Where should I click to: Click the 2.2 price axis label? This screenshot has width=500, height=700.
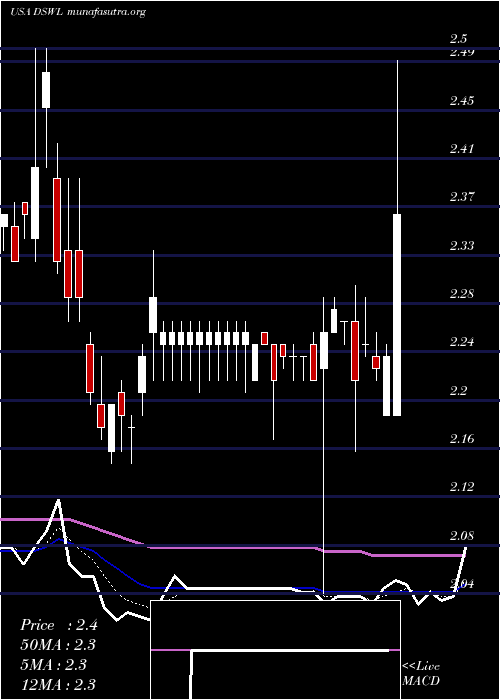(x=458, y=391)
